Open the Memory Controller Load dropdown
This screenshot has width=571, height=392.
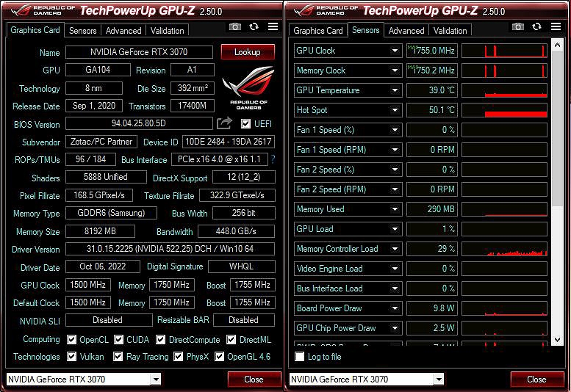click(x=395, y=249)
